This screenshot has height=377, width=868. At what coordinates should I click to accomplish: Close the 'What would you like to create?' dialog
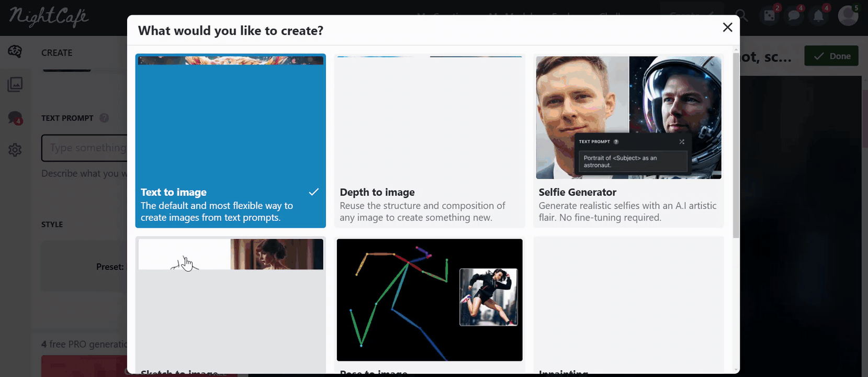coord(727,27)
